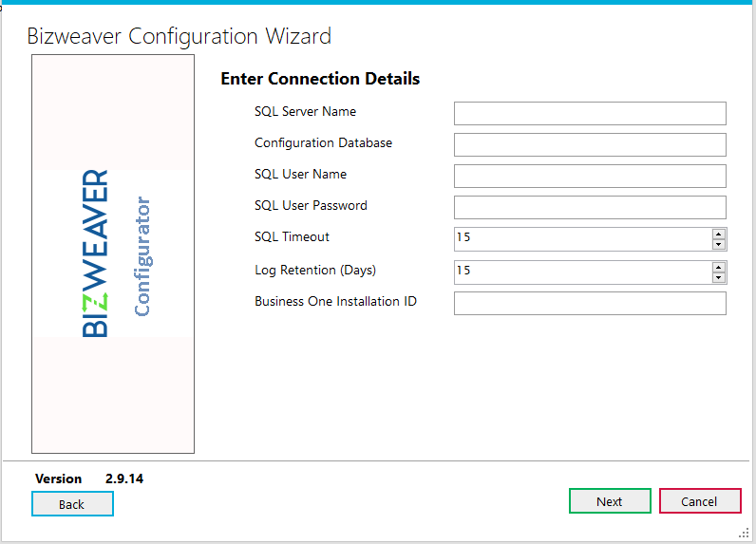This screenshot has width=756, height=544.
Task: Decrease SQL Timeout with the down arrow
Action: [718, 244]
